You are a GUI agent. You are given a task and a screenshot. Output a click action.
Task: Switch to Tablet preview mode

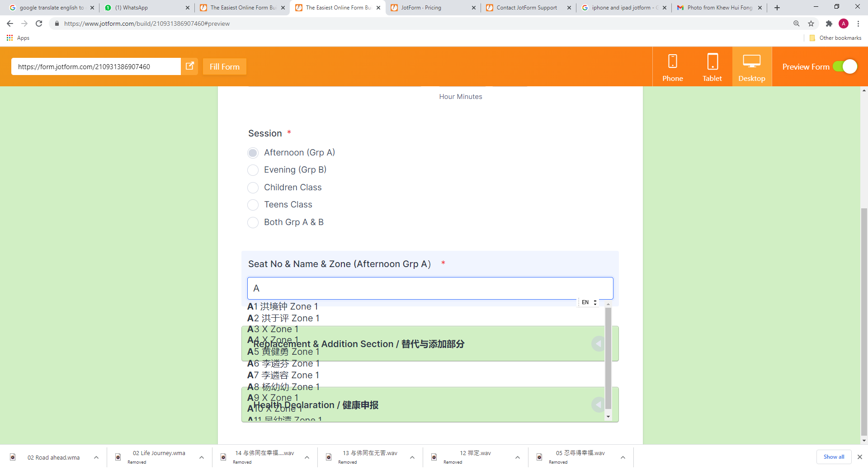click(x=712, y=66)
